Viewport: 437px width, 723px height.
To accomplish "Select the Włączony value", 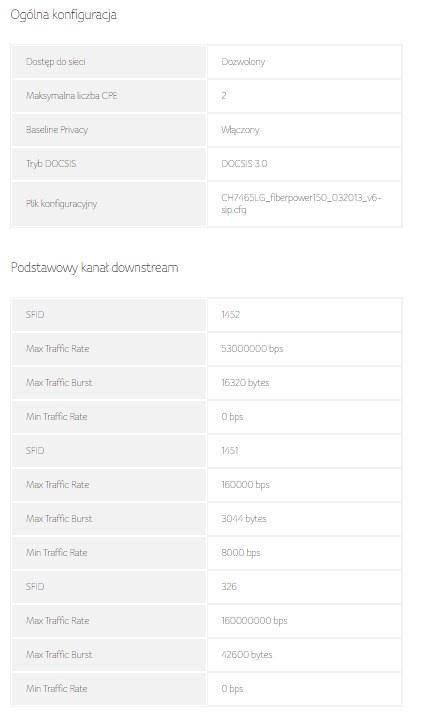I will coord(240,130).
